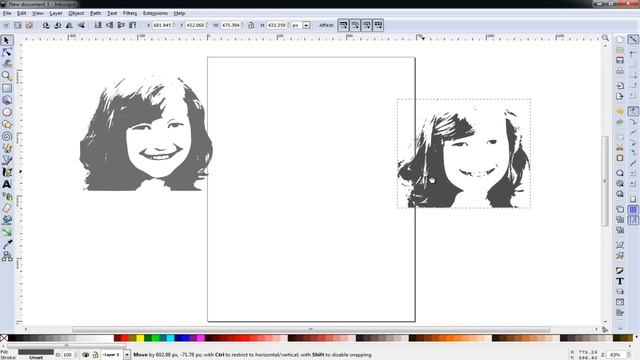Open the Filters menu

[130, 13]
